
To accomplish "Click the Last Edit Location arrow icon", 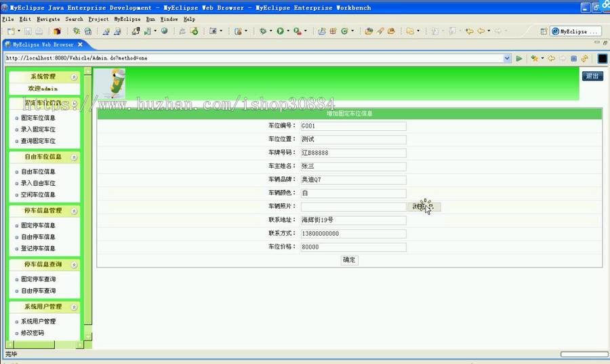I will coord(470,31).
